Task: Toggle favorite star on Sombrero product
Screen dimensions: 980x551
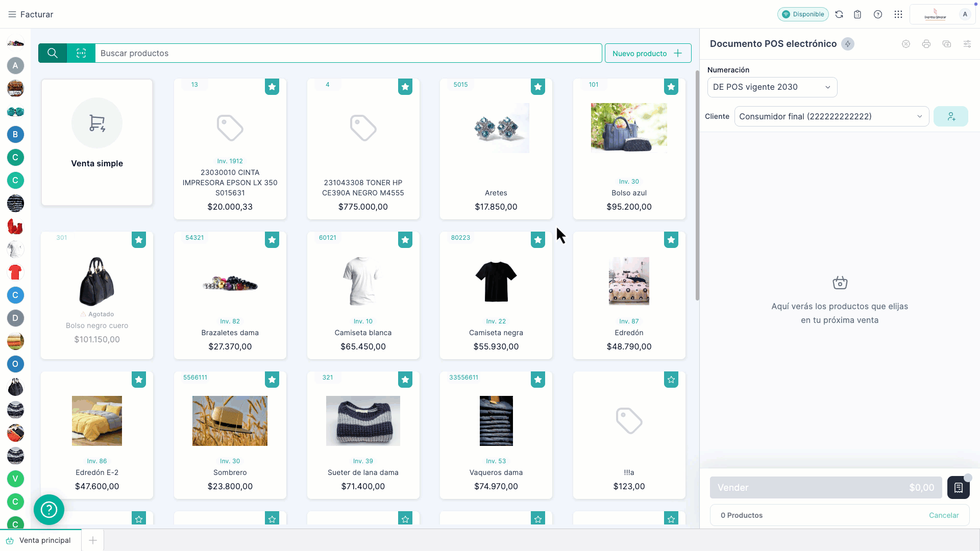Action: click(x=272, y=380)
